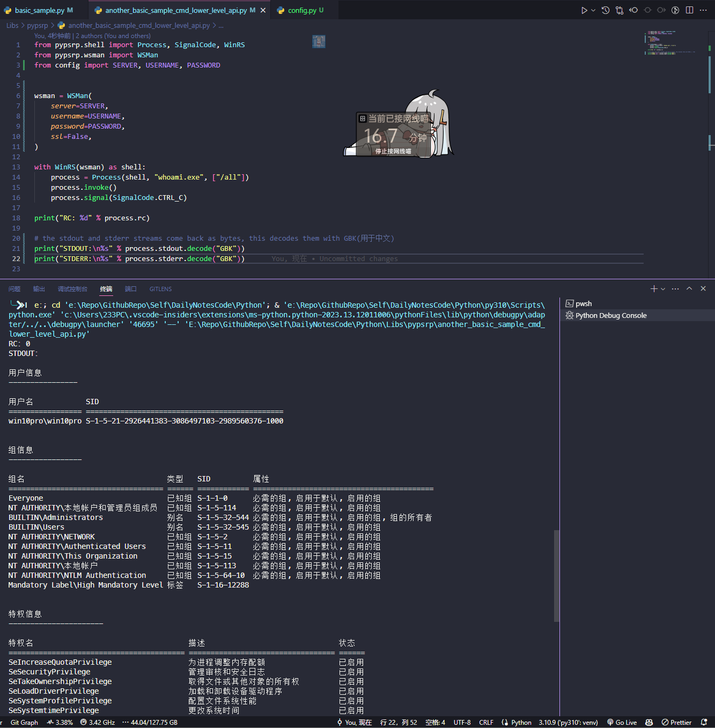
Task: Click the code minimap preview
Action: [670, 43]
